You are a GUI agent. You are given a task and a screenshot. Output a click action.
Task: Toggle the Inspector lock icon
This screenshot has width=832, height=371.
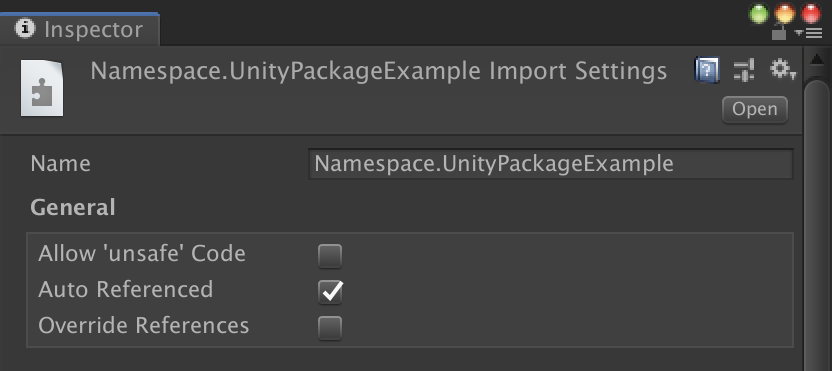pyautogui.click(x=778, y=33)
